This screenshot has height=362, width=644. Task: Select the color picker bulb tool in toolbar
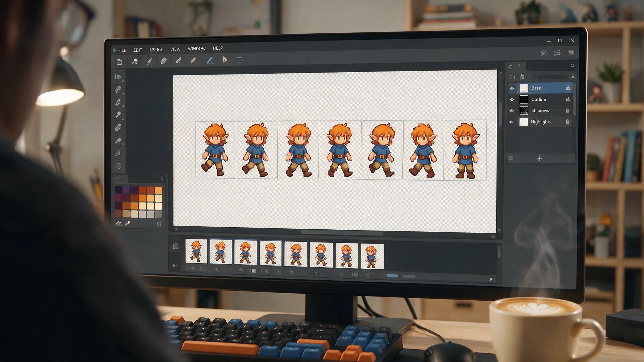click(135, 61)
